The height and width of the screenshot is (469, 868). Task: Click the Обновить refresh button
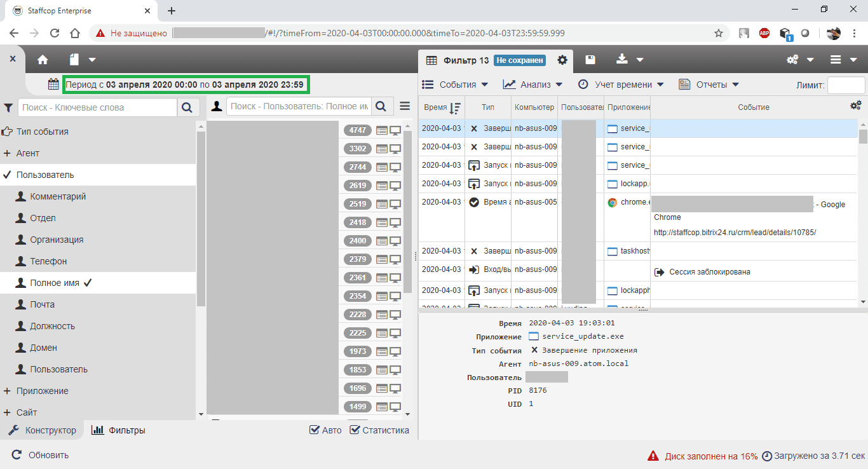(41, 455)
